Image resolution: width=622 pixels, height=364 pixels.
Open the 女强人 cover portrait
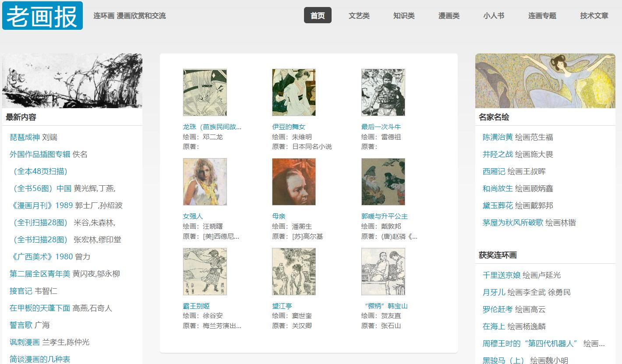205,182
